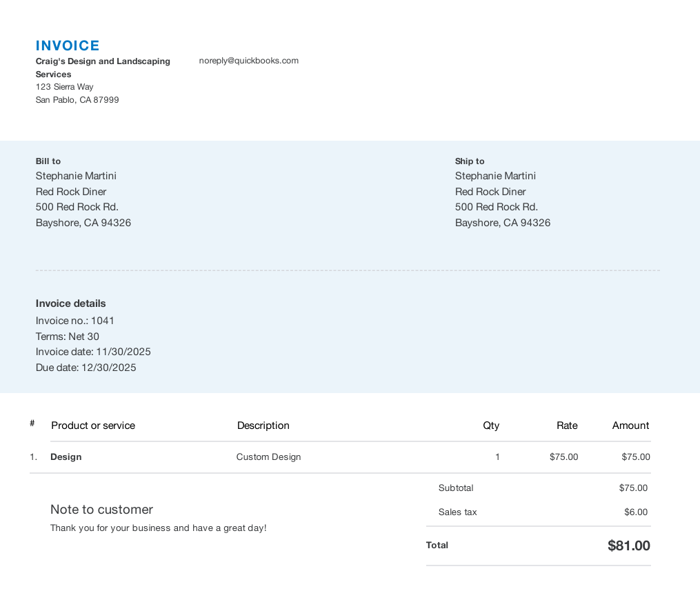Select the Terms: Net 30 line
The image size is (700, 591).
tap(68, 337)
